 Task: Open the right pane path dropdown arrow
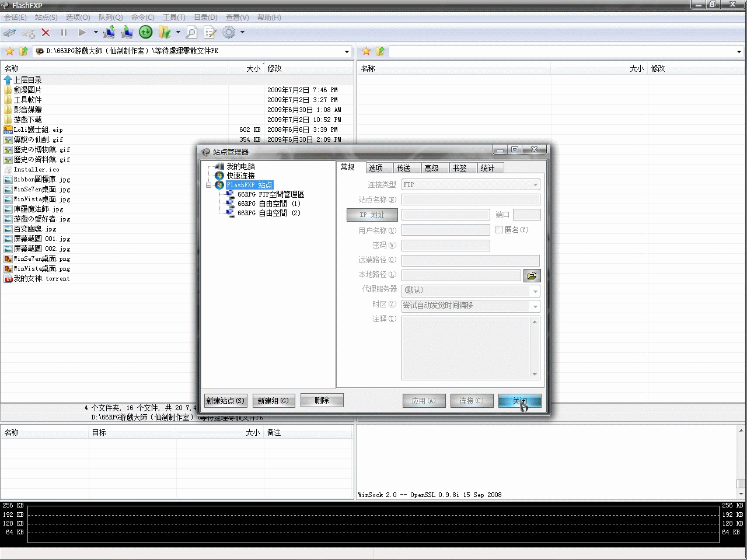pyautogui.click(x=739, y=51)
